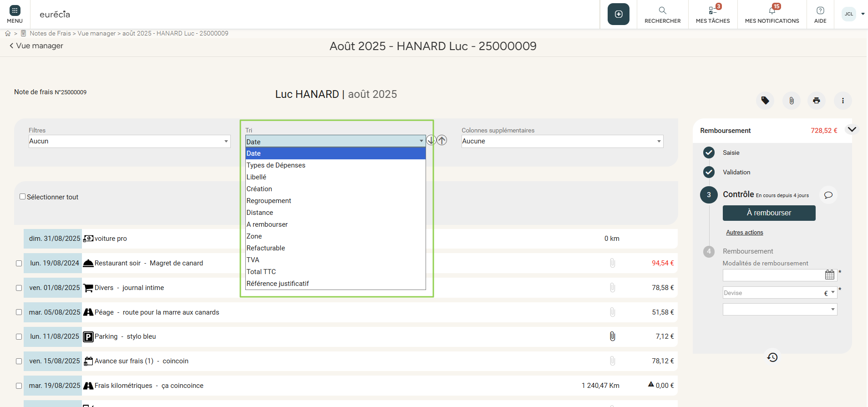
Task: Click the tag icon above Remboursement panel
Action: tap(765, 101)
